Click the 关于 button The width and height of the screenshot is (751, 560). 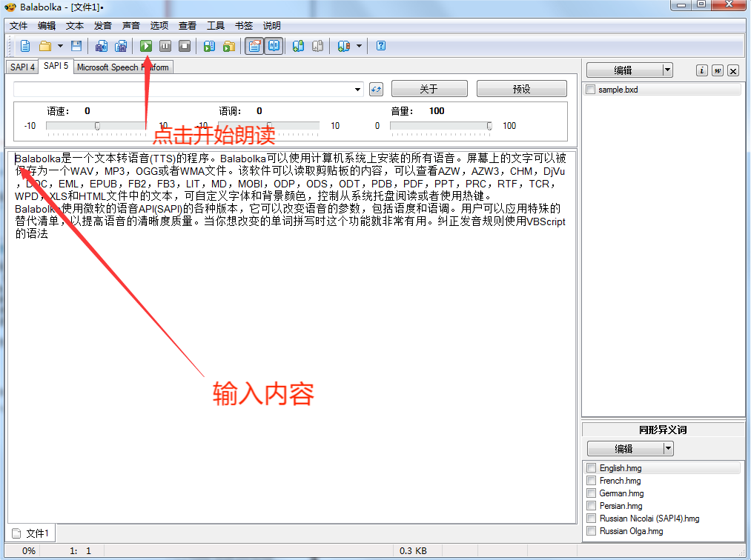[429, 89]
